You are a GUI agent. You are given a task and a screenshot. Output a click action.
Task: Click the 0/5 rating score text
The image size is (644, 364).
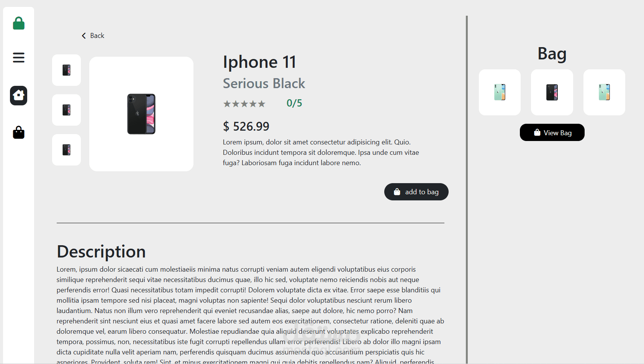[294, 103]
